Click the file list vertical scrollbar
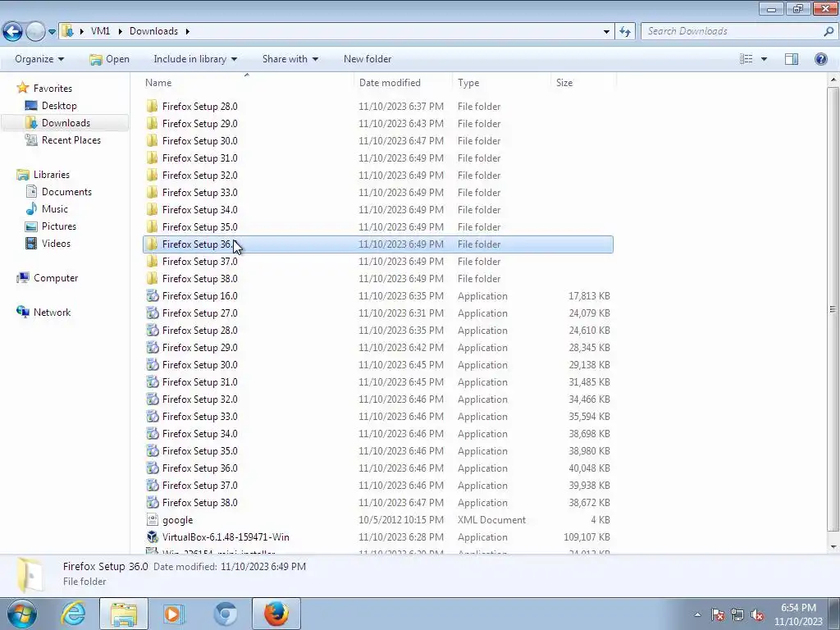The image size is (840, 630). click(833, 309)
